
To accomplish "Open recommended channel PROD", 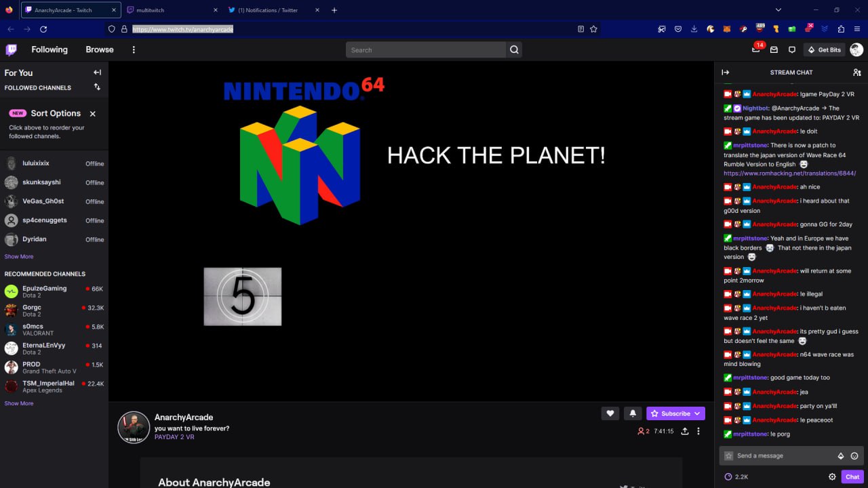I will 54,367.
